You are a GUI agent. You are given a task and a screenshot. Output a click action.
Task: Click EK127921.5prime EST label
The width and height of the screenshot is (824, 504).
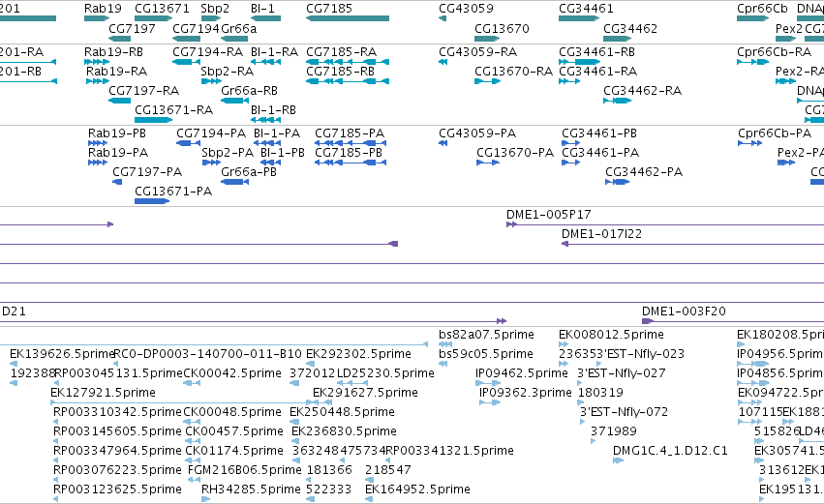(x=103, y=393)
